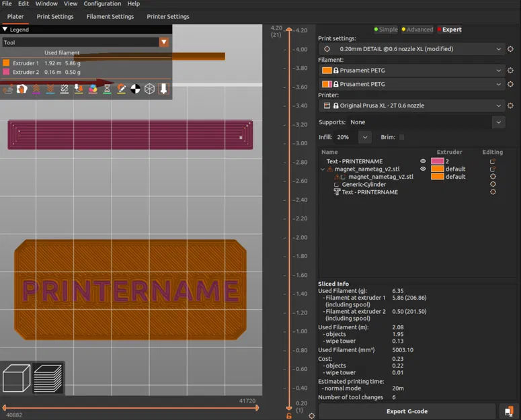Click the pink extruder 2 color swatch in object list

(x=437, y=161)
